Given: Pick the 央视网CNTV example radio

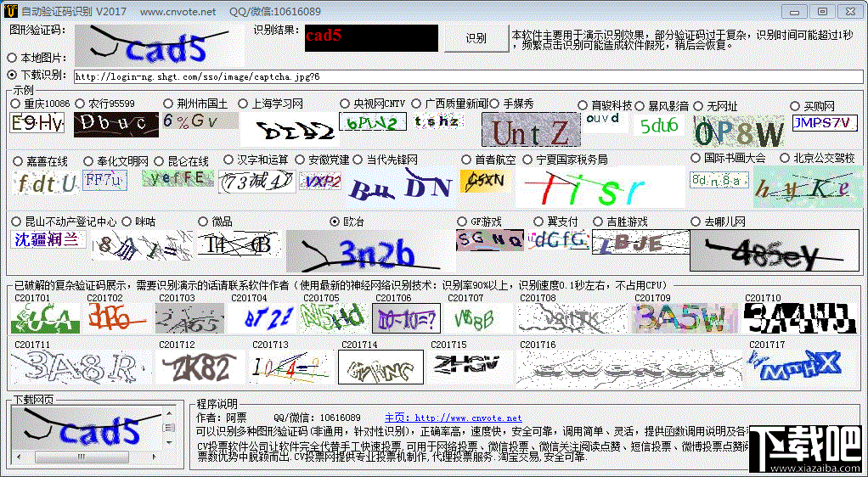Looking at the screenshot, I should tap(345, 104).
